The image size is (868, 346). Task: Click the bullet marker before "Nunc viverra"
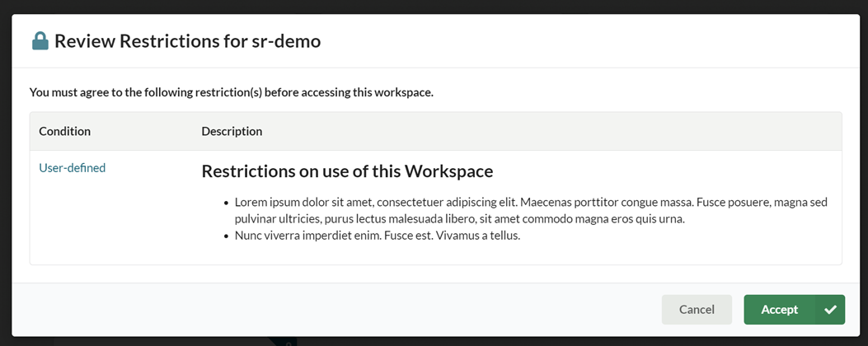tap(225, 236)
